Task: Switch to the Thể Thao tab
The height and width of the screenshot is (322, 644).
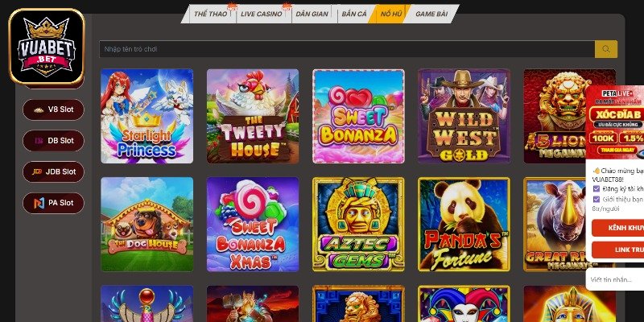Action: pyautogui.click(x=210, y=14)
